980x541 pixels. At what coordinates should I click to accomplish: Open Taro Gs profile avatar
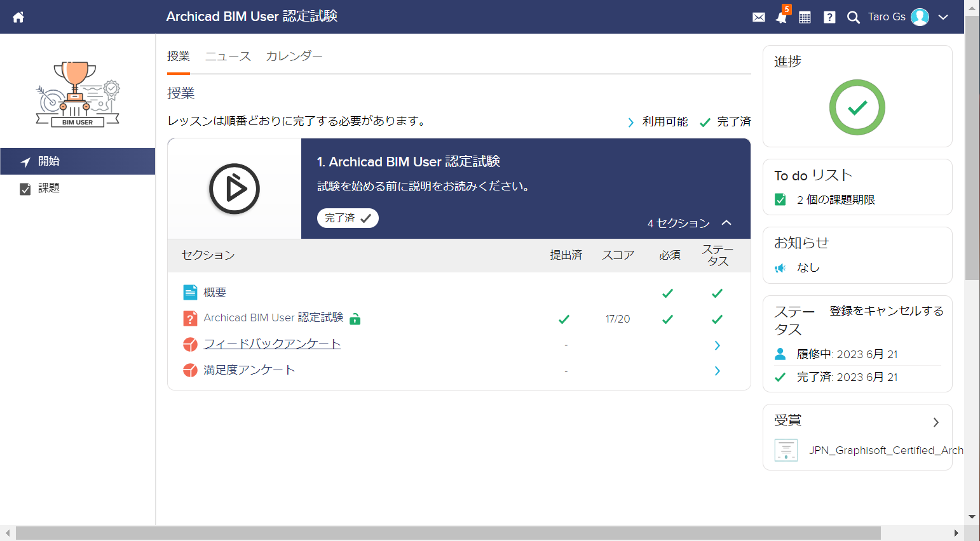point(920,17)
